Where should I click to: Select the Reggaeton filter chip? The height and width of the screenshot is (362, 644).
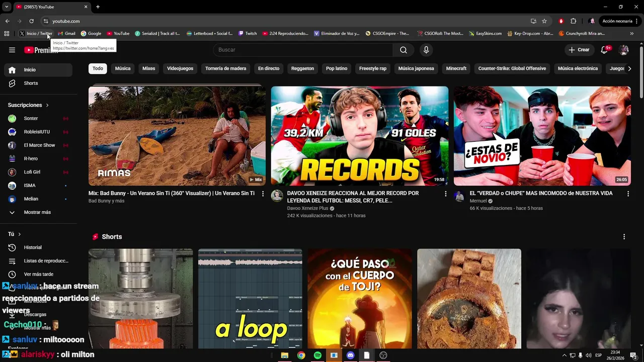(302, 68)
